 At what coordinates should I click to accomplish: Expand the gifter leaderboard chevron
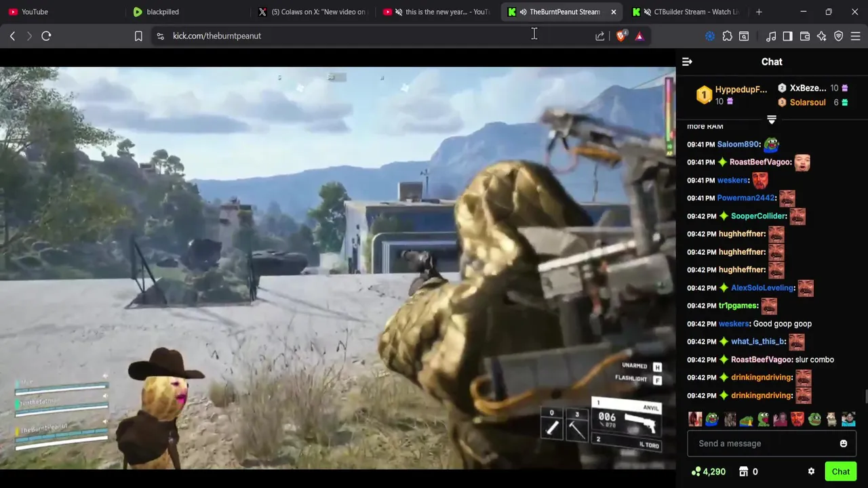771,119
